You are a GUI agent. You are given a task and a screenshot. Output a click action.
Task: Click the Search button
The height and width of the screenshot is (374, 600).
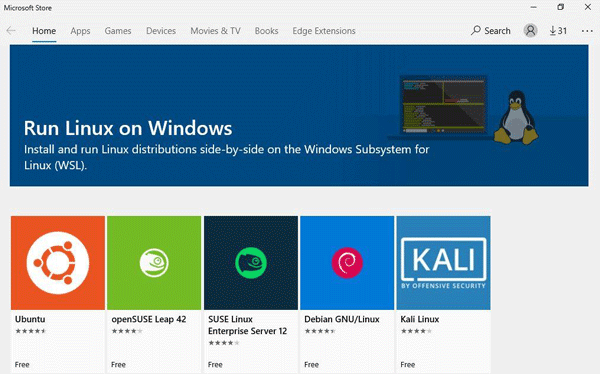tap(491, 31)
